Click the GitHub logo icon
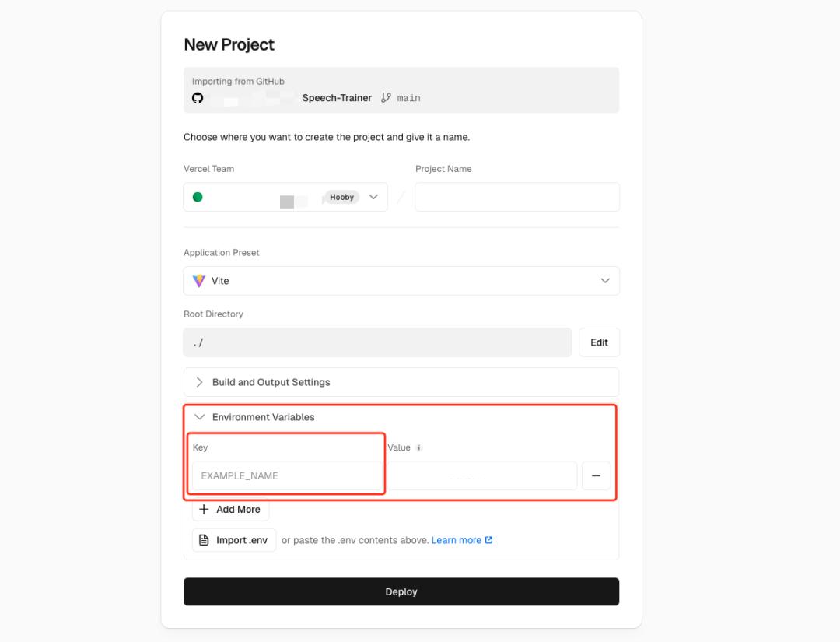Screen dimensions: 840x642 coord(198,98)
